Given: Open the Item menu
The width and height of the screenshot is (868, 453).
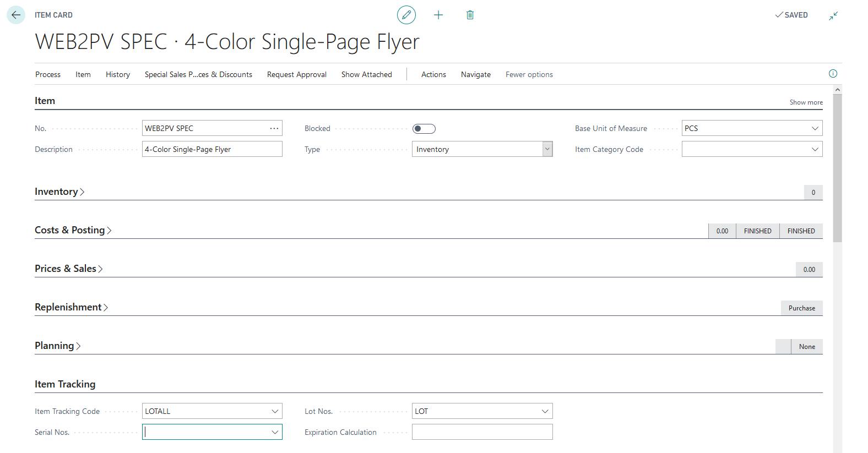Looking at the screenshot, I should tap(83, 74).
